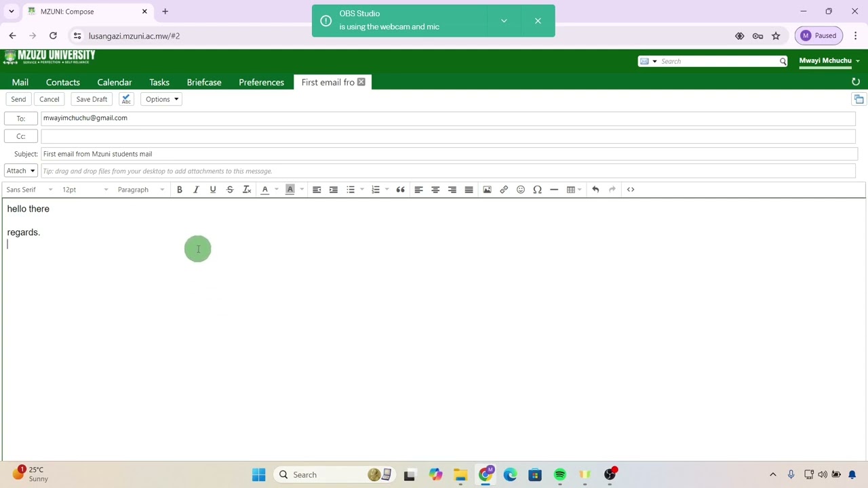Close the First email compose tab
Viewport: 868px width, 488px height.
pyautogui.click(x=361, y=82)
